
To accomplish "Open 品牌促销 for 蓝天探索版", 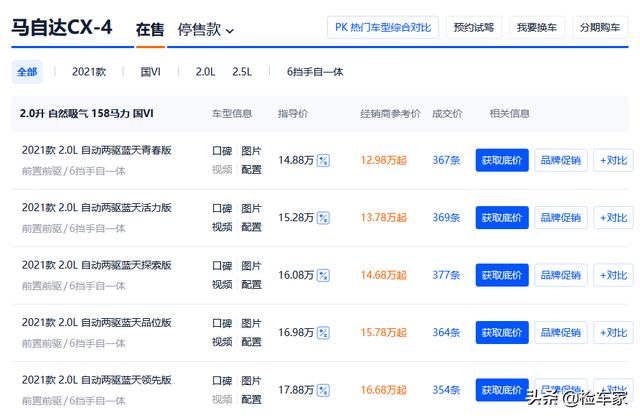I will point(561,275).
